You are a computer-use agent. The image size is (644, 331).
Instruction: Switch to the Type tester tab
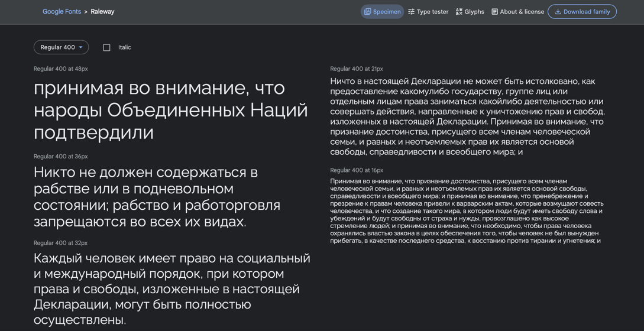coord(432,12)
